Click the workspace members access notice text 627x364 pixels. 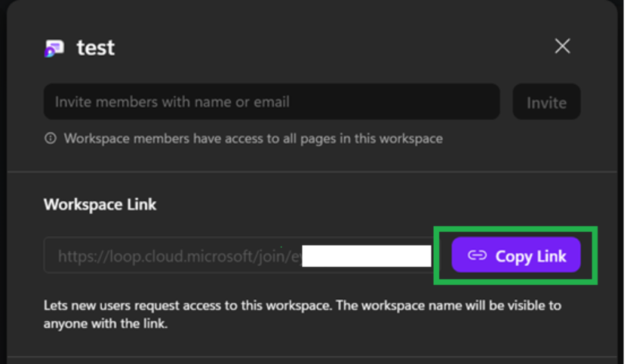[x=253, y=139]
